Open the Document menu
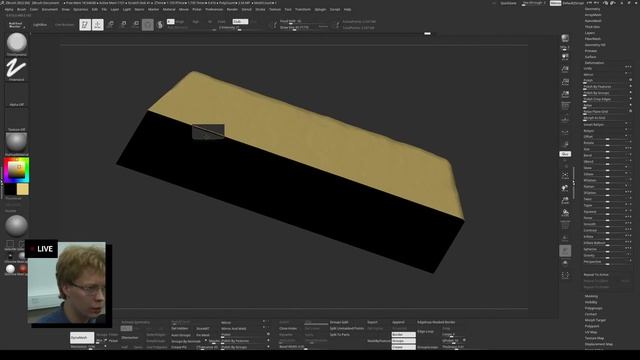The height and width of the screenshot is (360, 640). (49, 9)
